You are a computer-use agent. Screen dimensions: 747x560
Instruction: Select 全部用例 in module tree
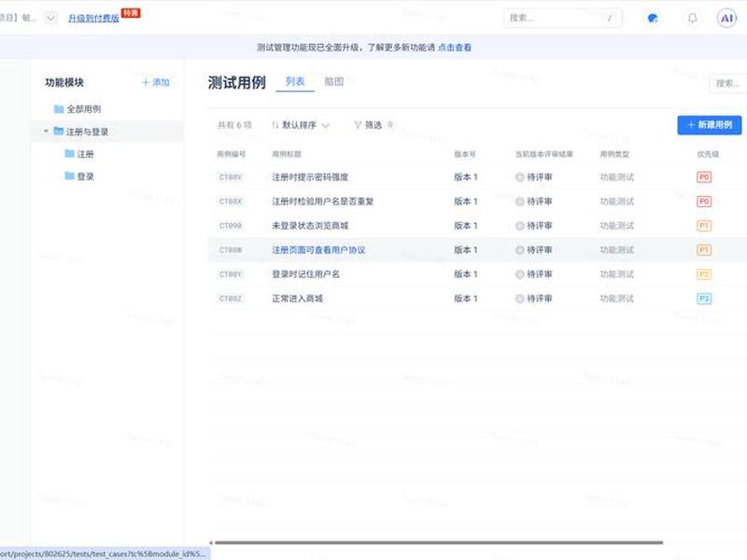(x=84, y=109)
